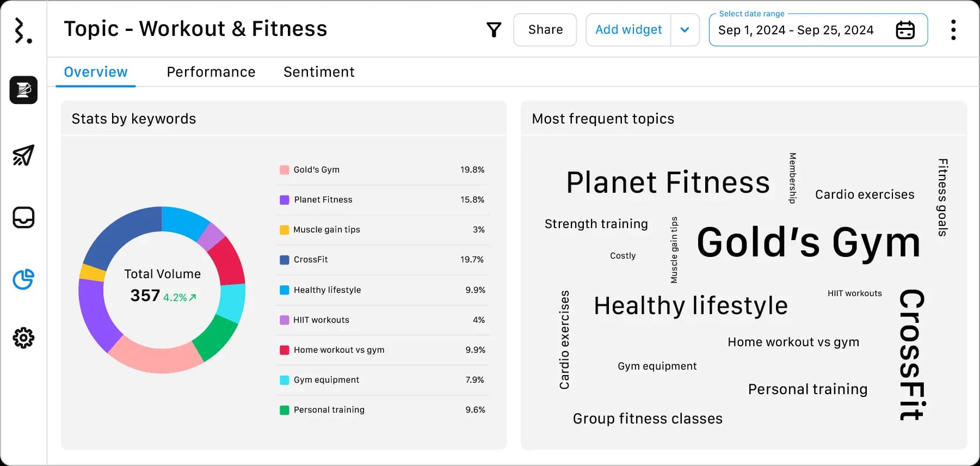Image resolution: width=980 pixels, height=466 pixels.
Task: Open the three-dot overflow menu
Action: click(953, 30)
